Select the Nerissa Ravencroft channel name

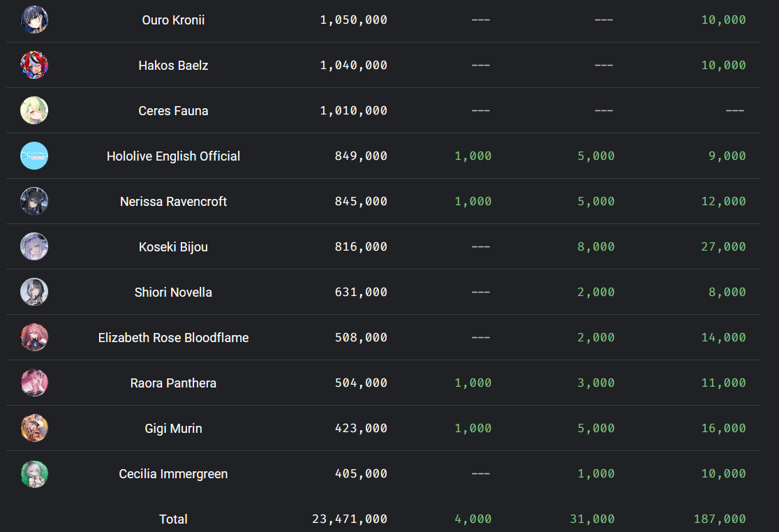(x=173, y=201)
